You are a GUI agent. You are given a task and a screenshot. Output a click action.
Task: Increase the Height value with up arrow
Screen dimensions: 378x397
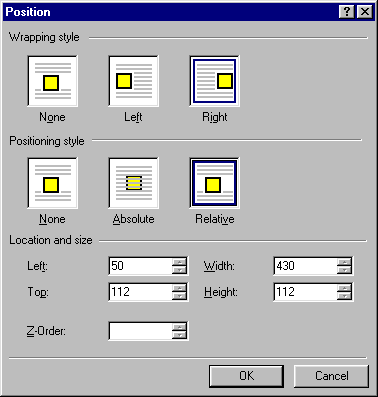pos(344,288)
